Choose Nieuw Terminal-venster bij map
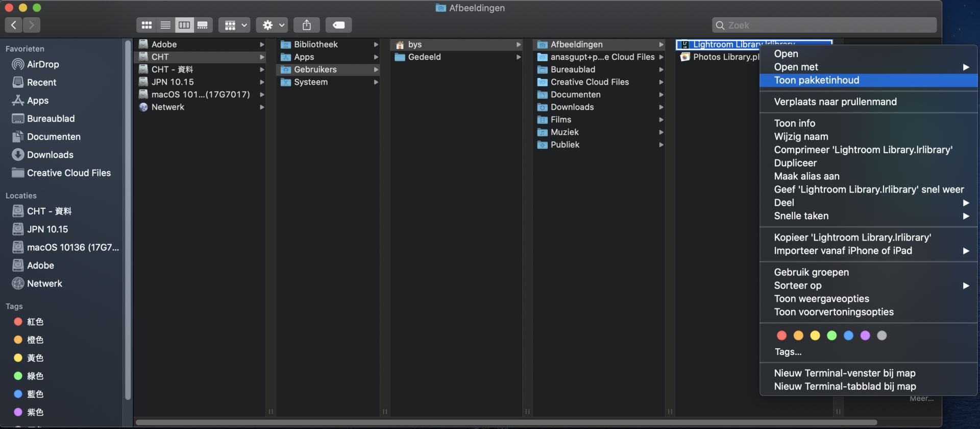Viewport: 980px width, 429px height. tap(869, 373)
